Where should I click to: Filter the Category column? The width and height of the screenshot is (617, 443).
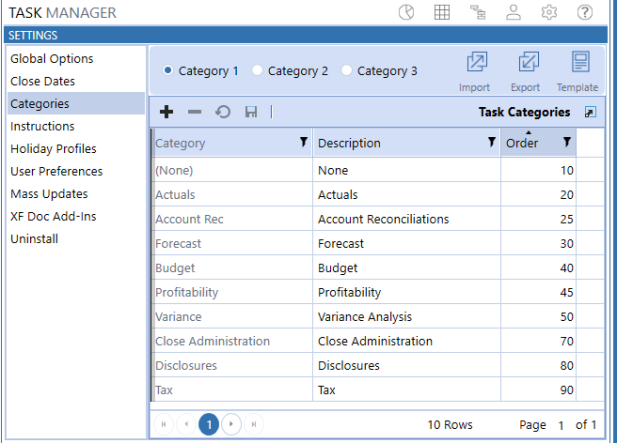coord(303,142)
